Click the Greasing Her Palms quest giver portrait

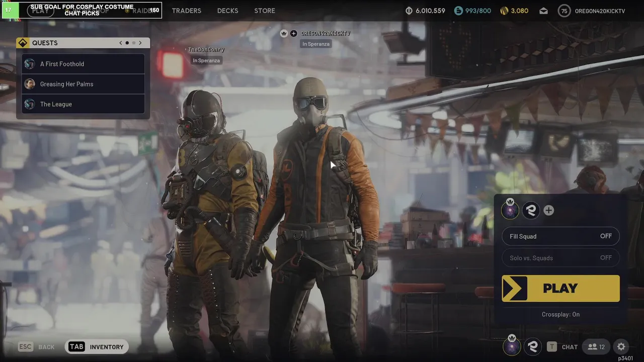[30, 84]
